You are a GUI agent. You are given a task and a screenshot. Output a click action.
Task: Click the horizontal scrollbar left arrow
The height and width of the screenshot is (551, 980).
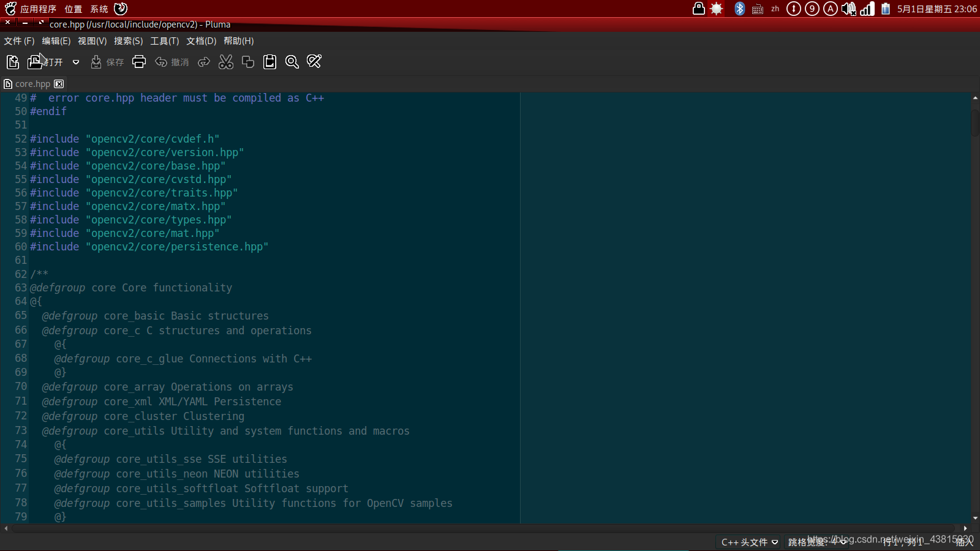tap(6, 528)
